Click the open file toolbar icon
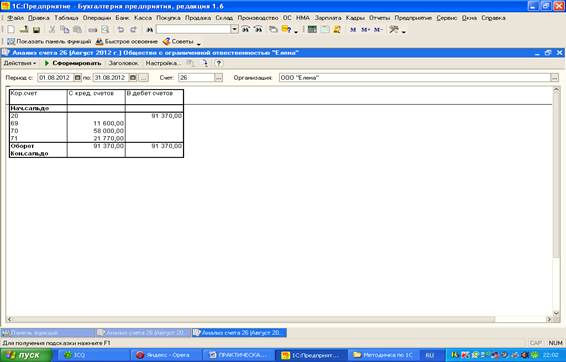Screen dimensions: 566x362 24,30
